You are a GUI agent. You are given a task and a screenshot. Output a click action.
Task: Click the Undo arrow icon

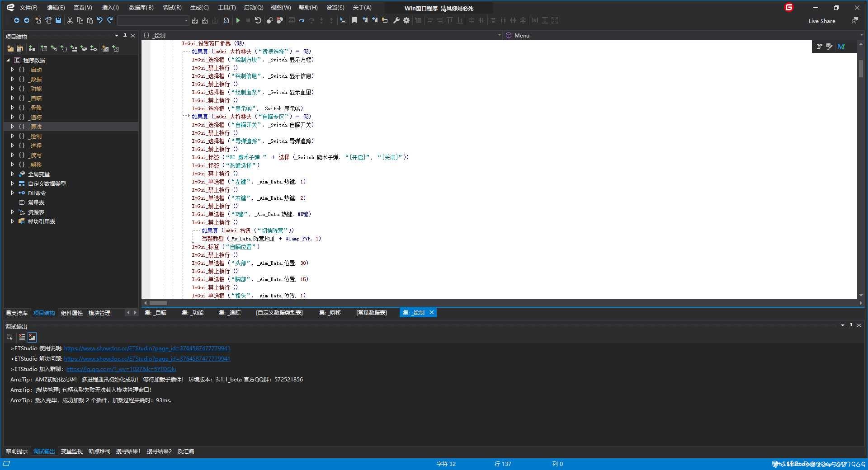[x=100, y=20]
